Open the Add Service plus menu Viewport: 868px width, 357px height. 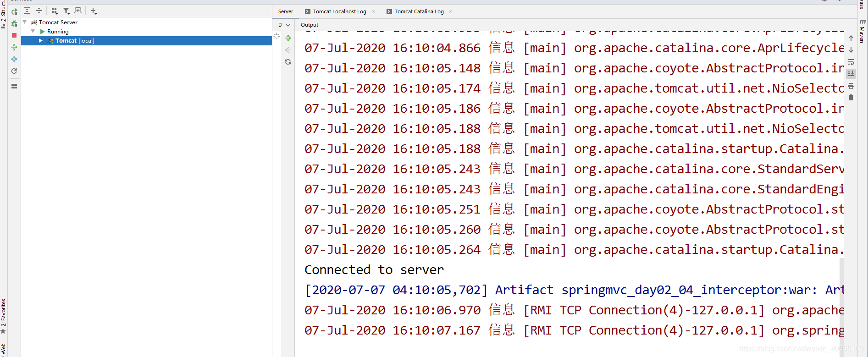tap(94, 11)
